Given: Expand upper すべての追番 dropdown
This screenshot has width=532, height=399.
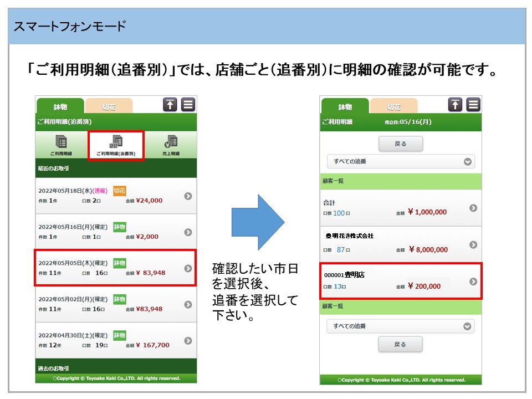Looking at the screenshot, I should tap(400, 162).
